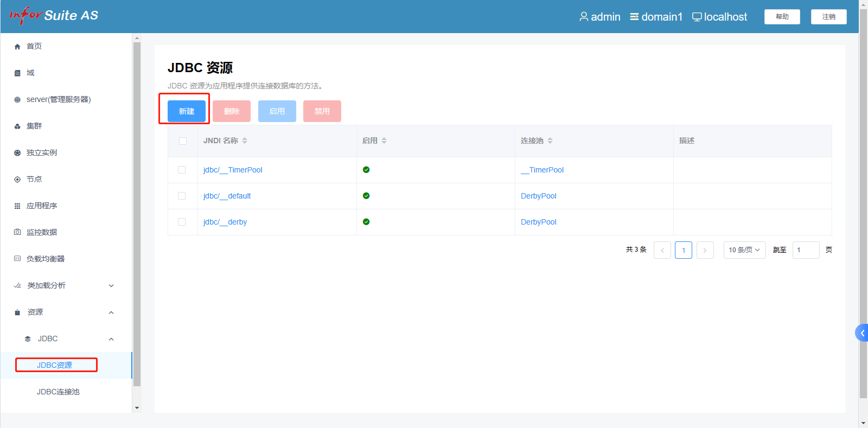This screenshot has height=428, width=868.
Task: Click the sort arrows on JNDI 名称 column
Action: [245, 140]
